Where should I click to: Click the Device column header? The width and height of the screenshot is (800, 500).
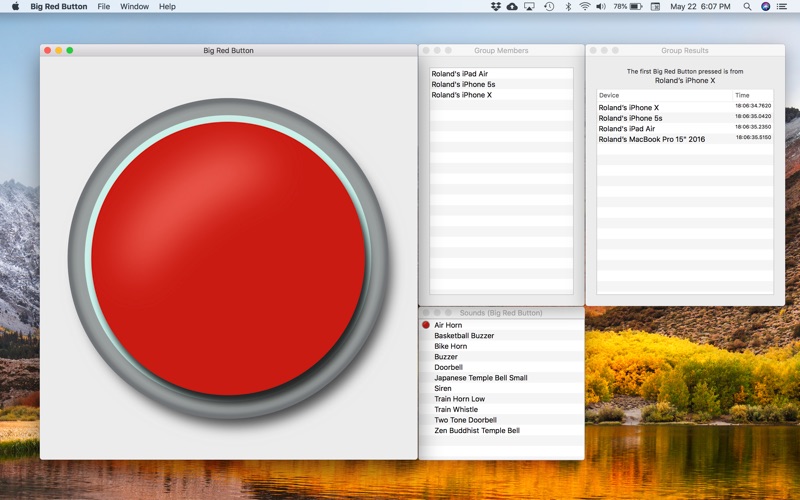tap(664, 95)
